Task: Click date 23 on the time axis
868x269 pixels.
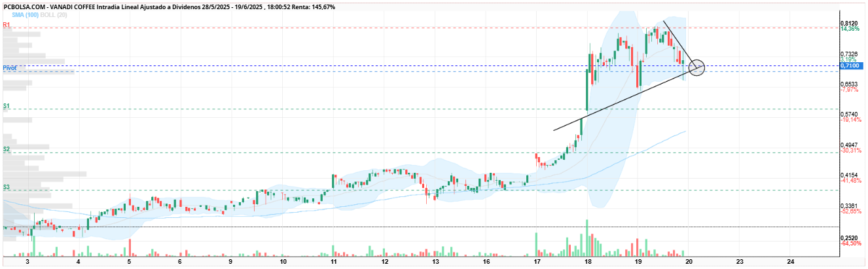Action: [740, 261]
